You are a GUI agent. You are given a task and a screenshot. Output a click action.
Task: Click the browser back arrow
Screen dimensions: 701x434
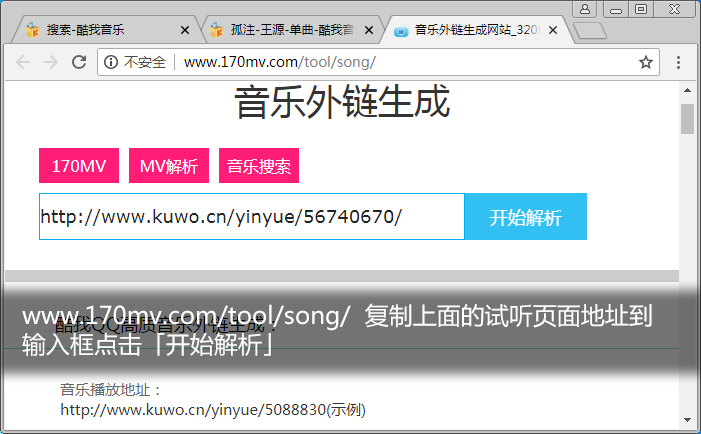23,62
